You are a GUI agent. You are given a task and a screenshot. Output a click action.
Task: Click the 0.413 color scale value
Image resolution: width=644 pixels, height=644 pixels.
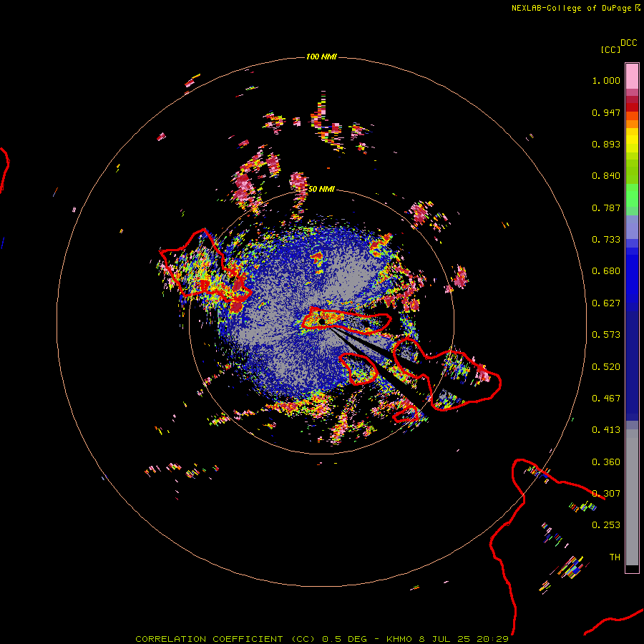pyautogui.click(x=606, y=430)
